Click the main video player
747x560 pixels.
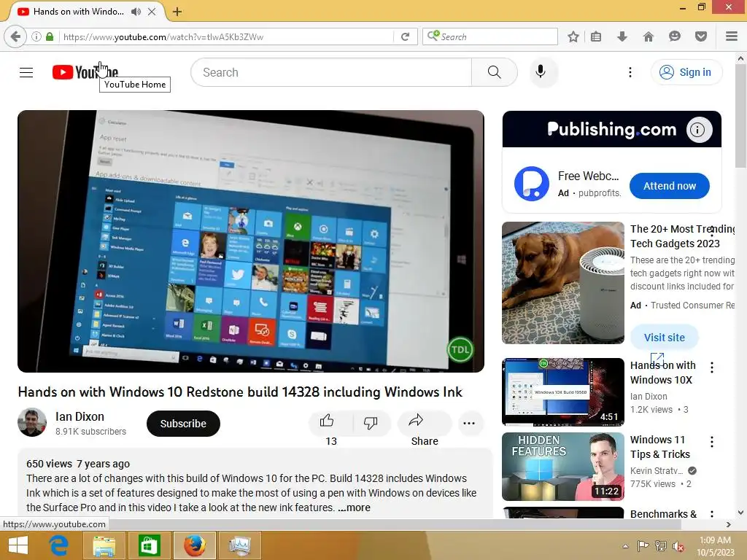[251, 241]
